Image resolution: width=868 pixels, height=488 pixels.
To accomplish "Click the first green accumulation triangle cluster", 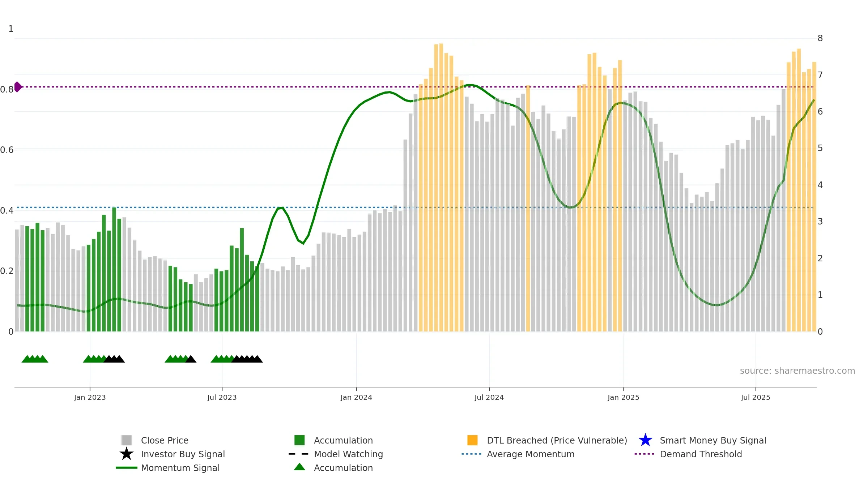I will [35, 359].
